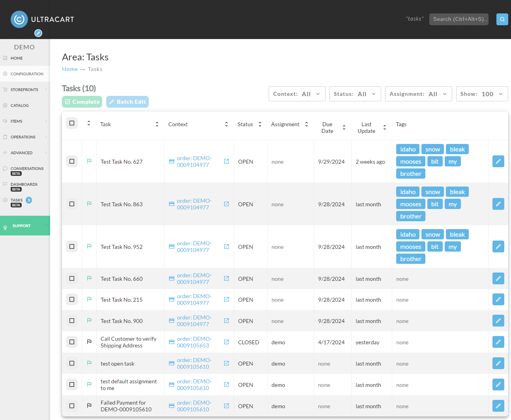Viewport: 511px width, 420px height.
Task: Expand the Storefronts menu item
Action: click(25, 90)
